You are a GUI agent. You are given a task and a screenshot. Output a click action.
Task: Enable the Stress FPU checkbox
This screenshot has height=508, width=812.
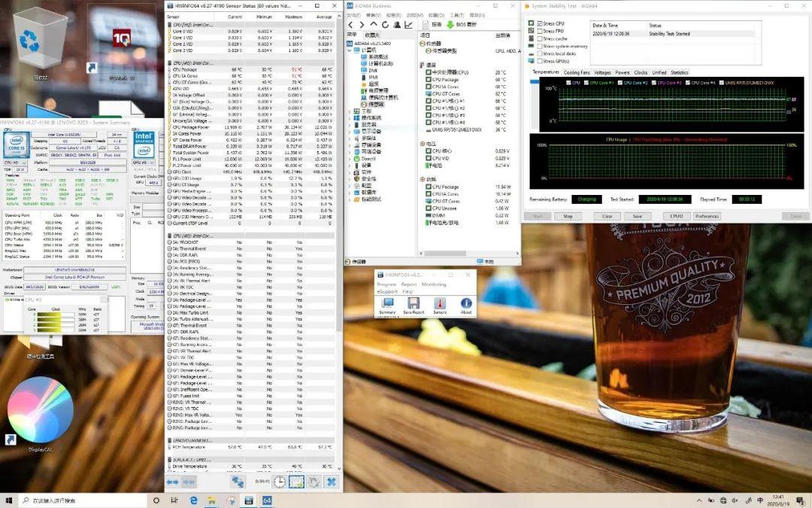540,31
